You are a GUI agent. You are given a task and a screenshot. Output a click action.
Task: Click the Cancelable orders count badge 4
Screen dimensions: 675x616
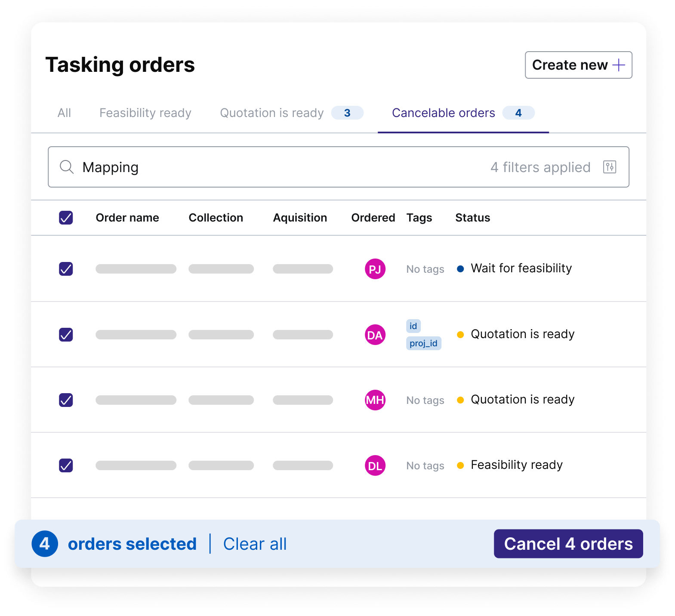click(x=518, y=113)
